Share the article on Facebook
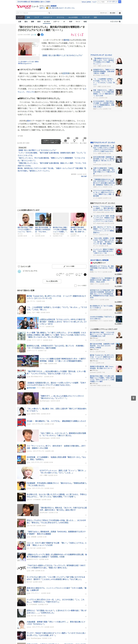This screenshot has height=644, width=138. pos(42,35)
